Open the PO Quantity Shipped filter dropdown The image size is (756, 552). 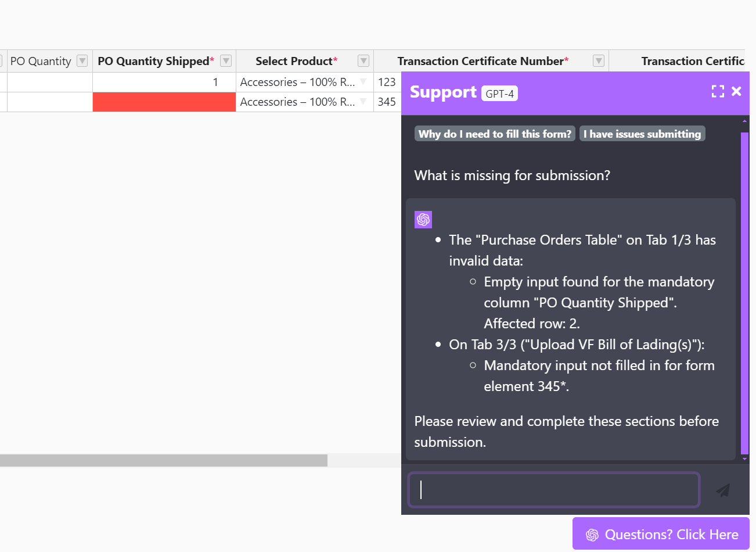tap(226, 60)
